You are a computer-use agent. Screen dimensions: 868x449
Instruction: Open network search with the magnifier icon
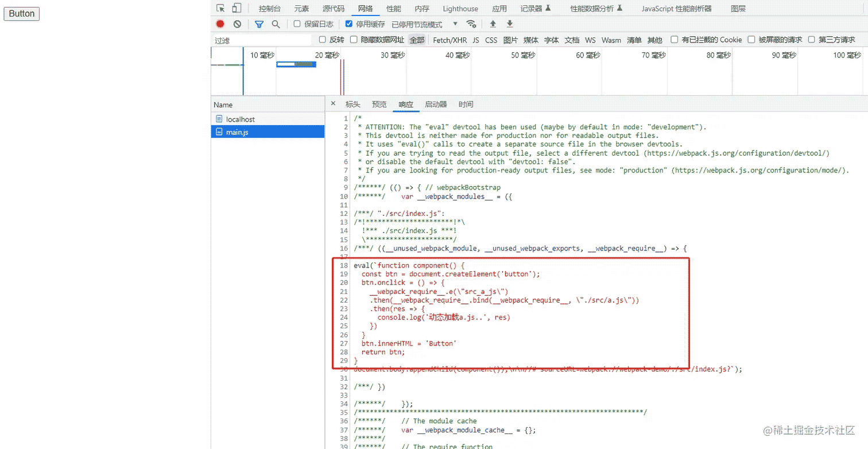pos(276,24)
